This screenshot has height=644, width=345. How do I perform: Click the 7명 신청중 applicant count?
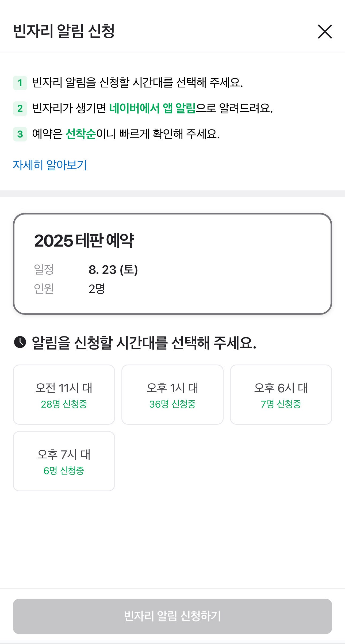[281, 404]
